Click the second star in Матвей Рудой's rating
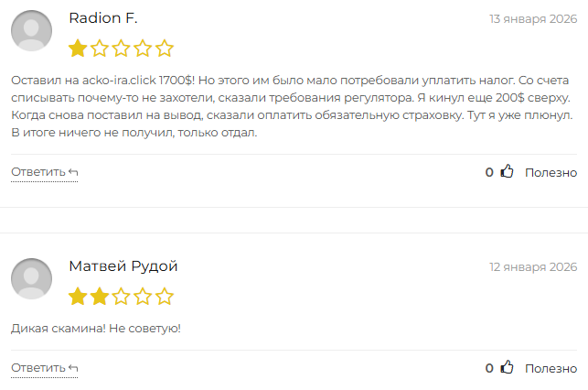The image size is (588, 390). pos(100,297)
